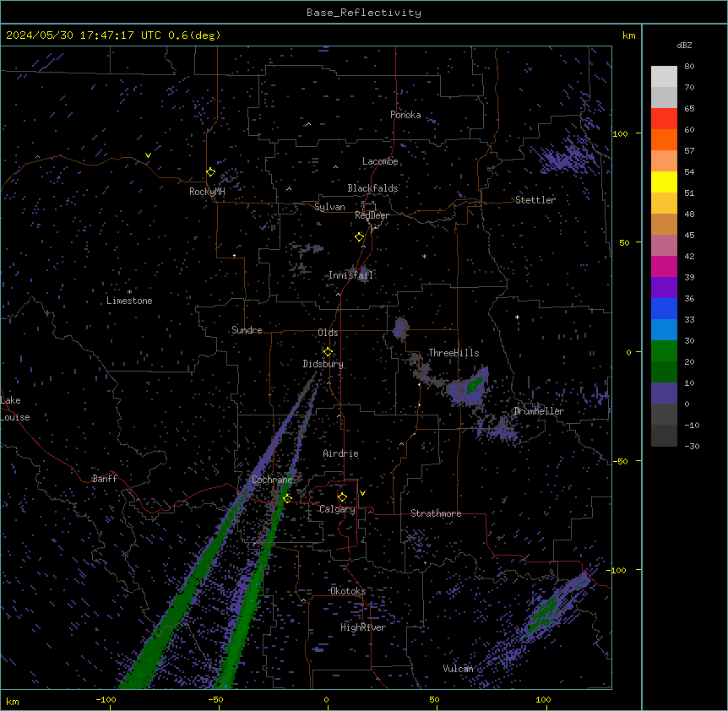Click the white 70–80 dBZ legend swatch
728x711 pixels.
[x=664, y=77]
